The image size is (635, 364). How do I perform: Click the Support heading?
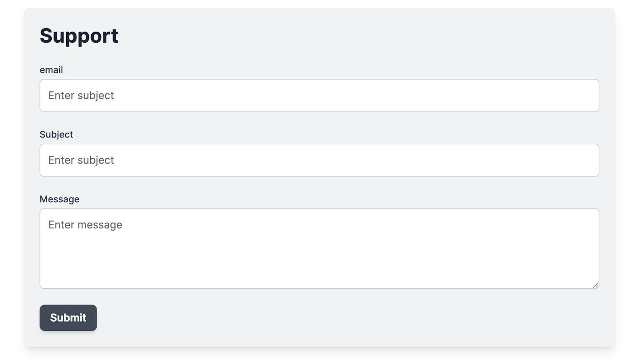79,36
